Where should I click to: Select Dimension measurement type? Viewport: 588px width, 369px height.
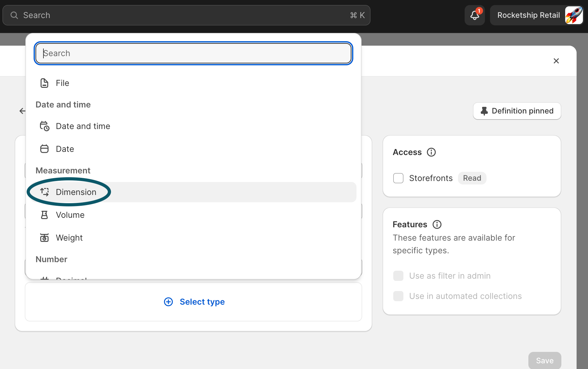click(76, 192)
